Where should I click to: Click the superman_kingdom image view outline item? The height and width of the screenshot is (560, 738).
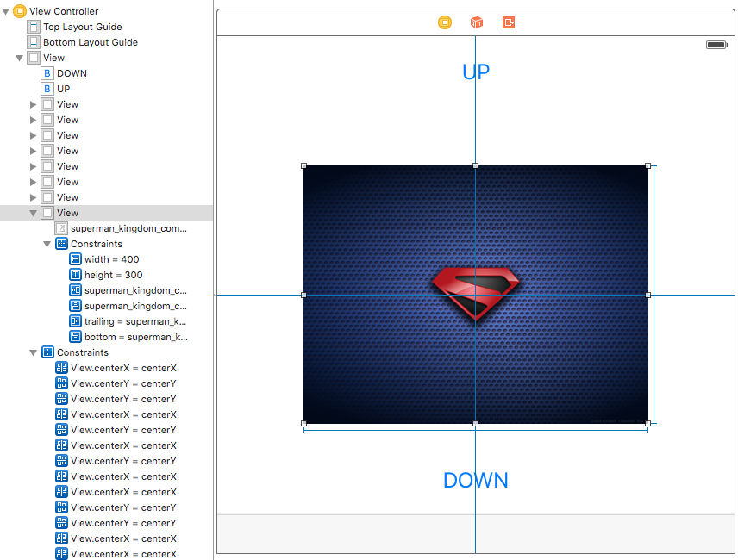pyautogui.click(x=128, y=228)
